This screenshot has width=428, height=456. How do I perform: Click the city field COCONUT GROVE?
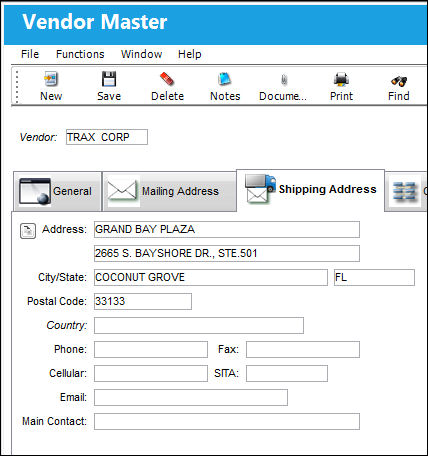(x=211, y=277)
